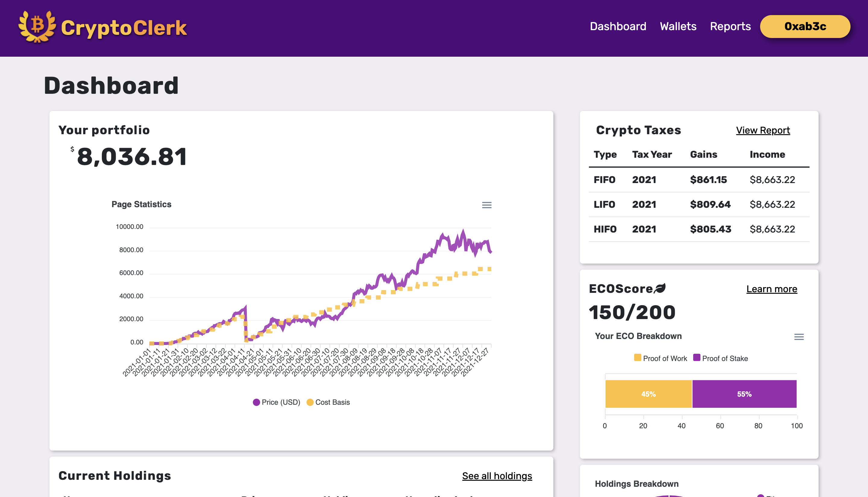Click the 55% Proof of Stake bar
This screenshot has height=497, width=868.
pos(744,394)
